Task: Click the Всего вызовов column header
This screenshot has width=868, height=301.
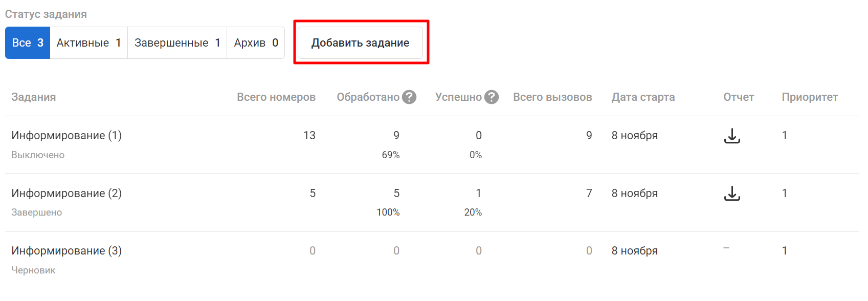Action: pos(552,97)
